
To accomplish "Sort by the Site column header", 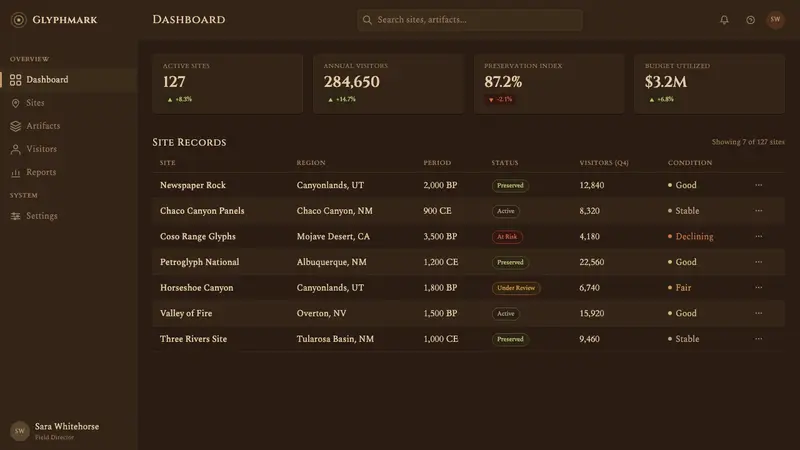I will (x=167, y=163).
